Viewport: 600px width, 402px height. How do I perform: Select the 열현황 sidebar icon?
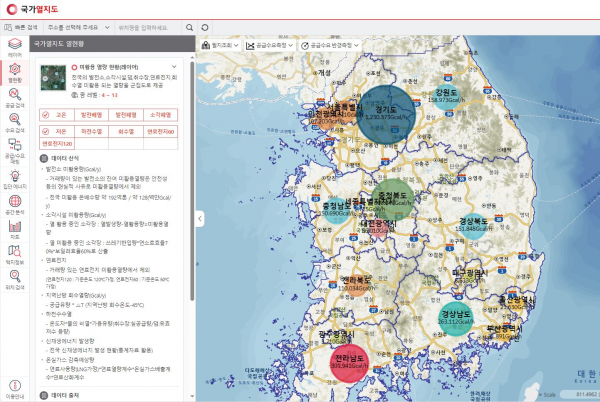14,72
